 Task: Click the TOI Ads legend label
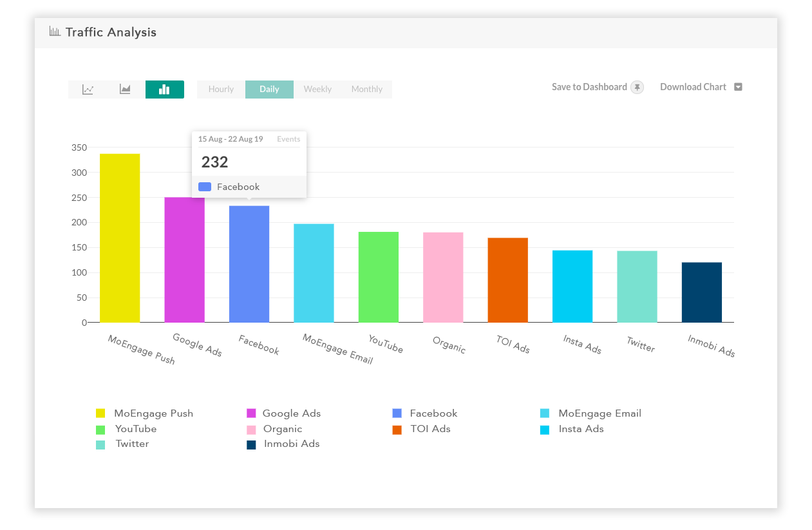coord(430,429)
